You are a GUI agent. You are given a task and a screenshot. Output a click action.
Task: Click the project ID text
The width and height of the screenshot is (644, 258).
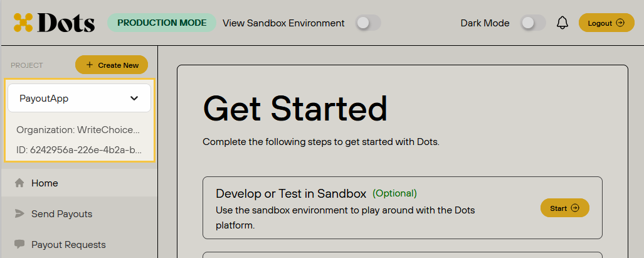[x=79, y=150]
